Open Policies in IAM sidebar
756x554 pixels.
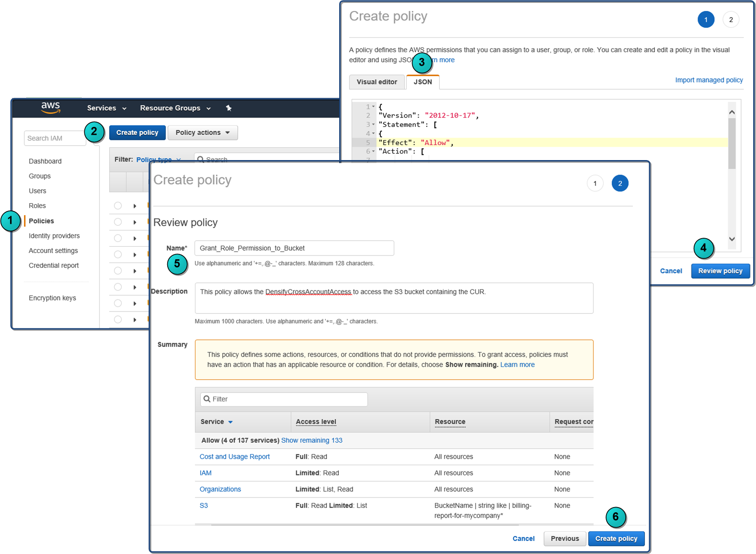tap(41, 221)
